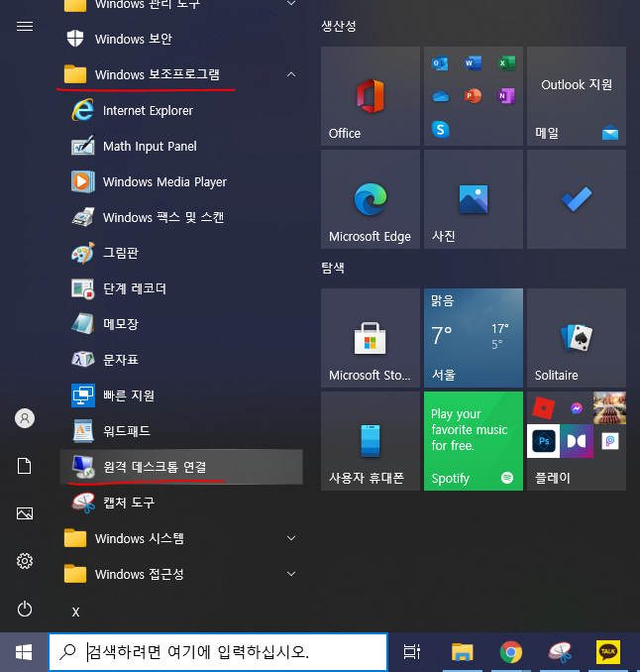Open Windows 보안 shield app

pos(181,39)
